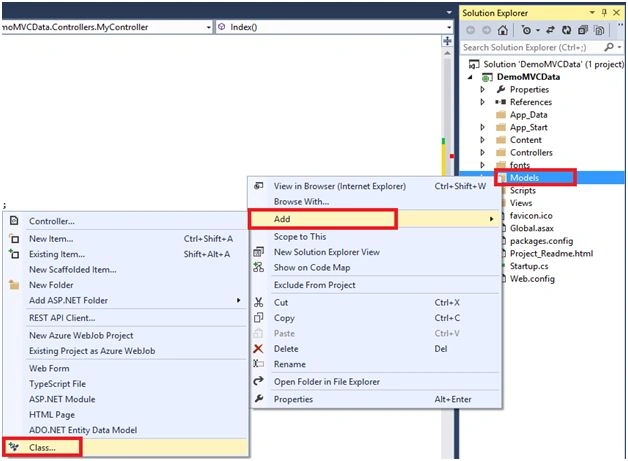Click the Collapse All icon

pyautogui.click(x=583, y=30)
